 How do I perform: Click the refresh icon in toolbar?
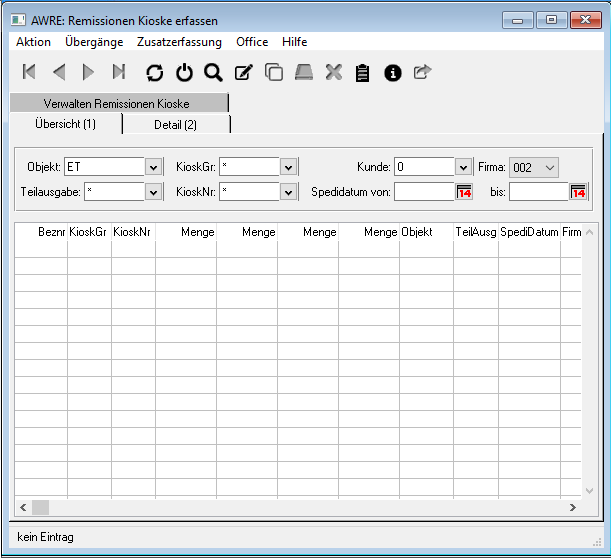coord(154,72)
